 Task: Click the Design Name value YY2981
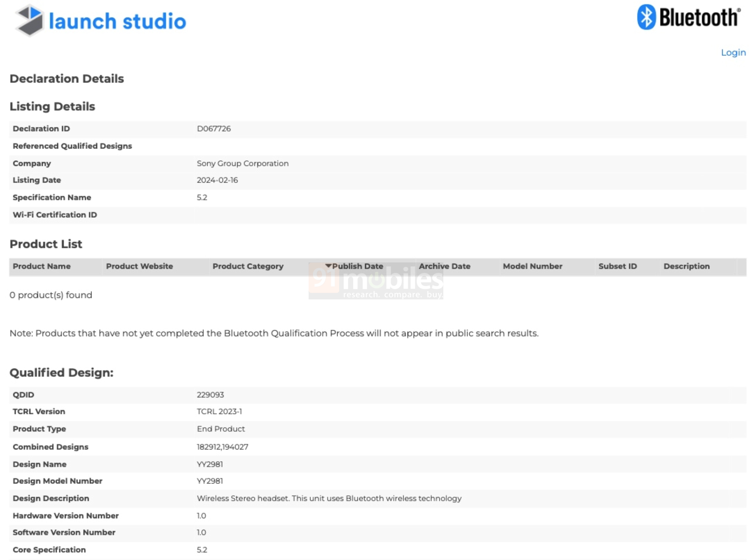point(210,464)
